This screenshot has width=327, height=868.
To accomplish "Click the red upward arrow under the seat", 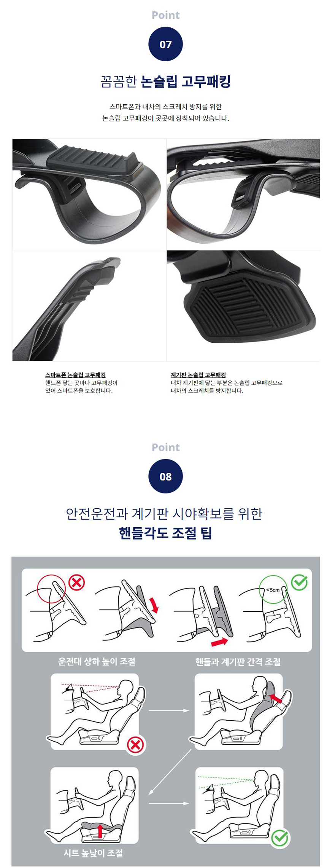I will coord(100,831).
